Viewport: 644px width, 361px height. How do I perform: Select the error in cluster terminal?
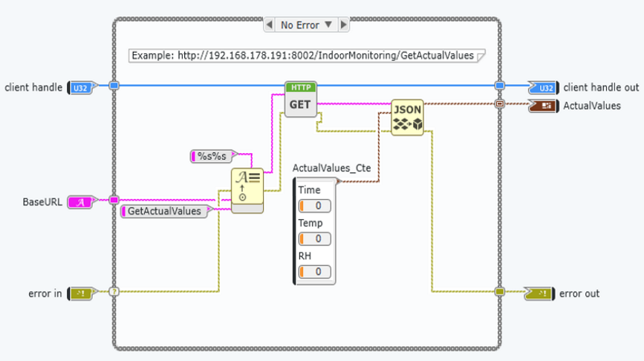tap(79, 293)
